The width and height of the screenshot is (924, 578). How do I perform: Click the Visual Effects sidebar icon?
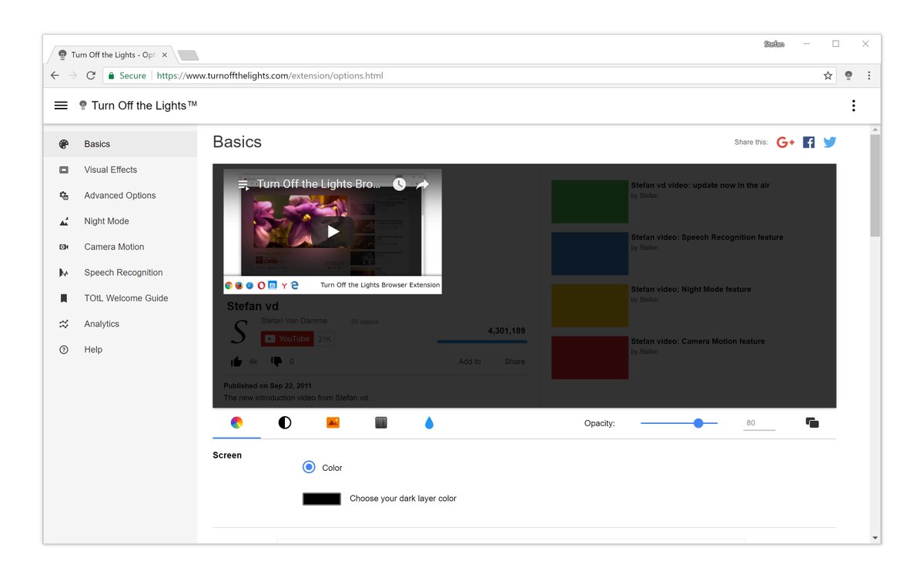(64, 170)
